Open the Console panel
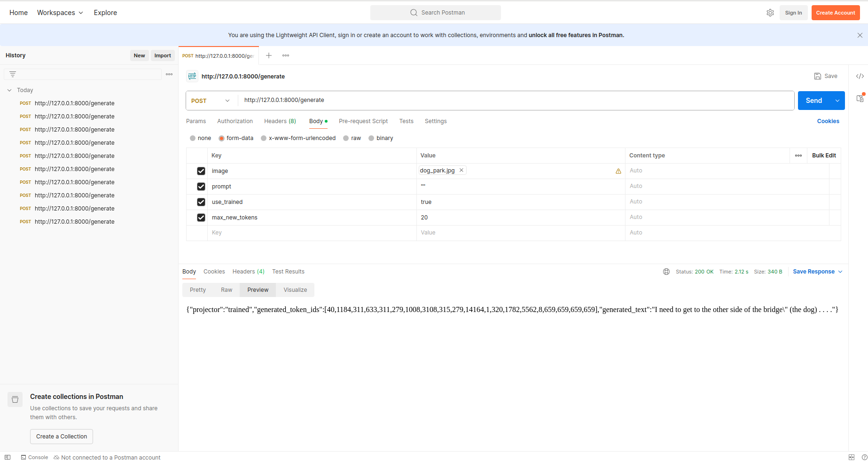 34,457
